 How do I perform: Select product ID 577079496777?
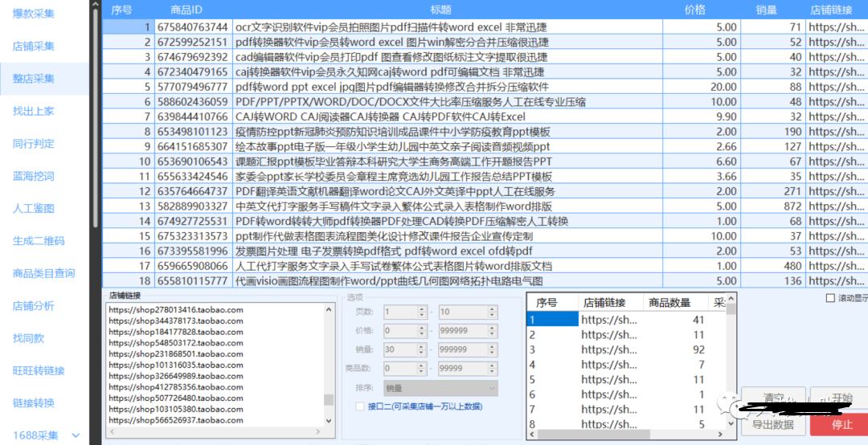(193, 87)
